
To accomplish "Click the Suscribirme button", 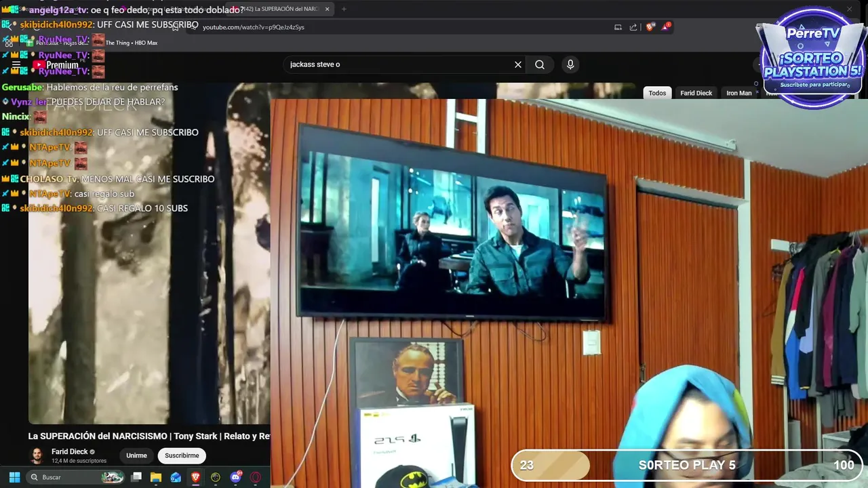I will coord(182,455).
